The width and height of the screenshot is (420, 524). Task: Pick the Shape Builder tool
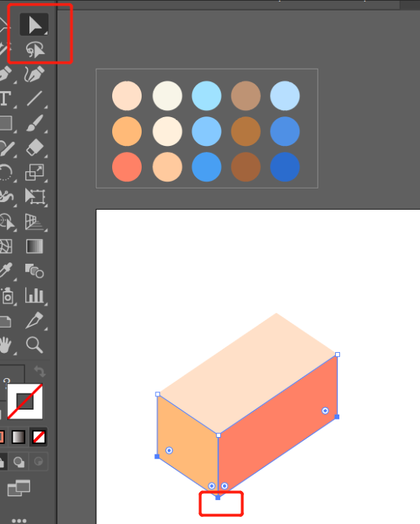click(34, 271)
